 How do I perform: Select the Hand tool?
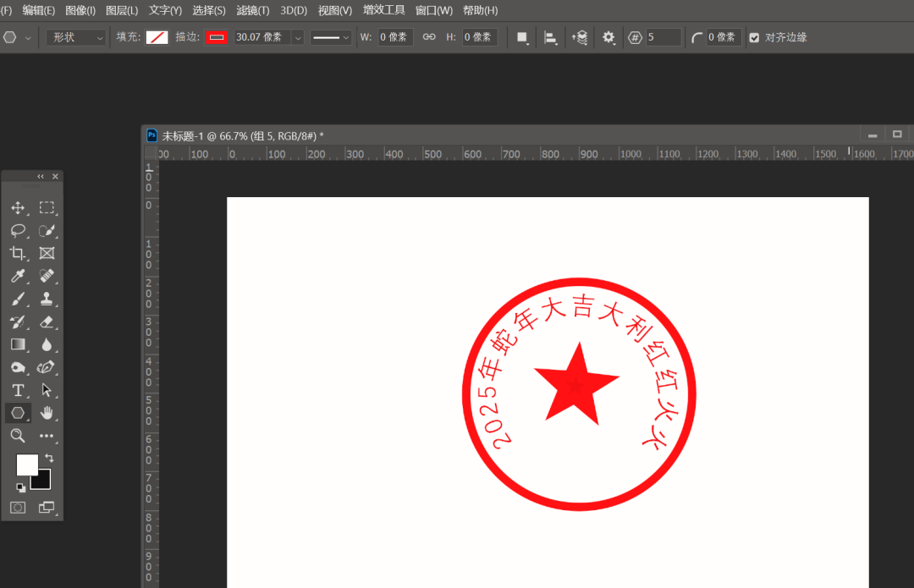47,413
